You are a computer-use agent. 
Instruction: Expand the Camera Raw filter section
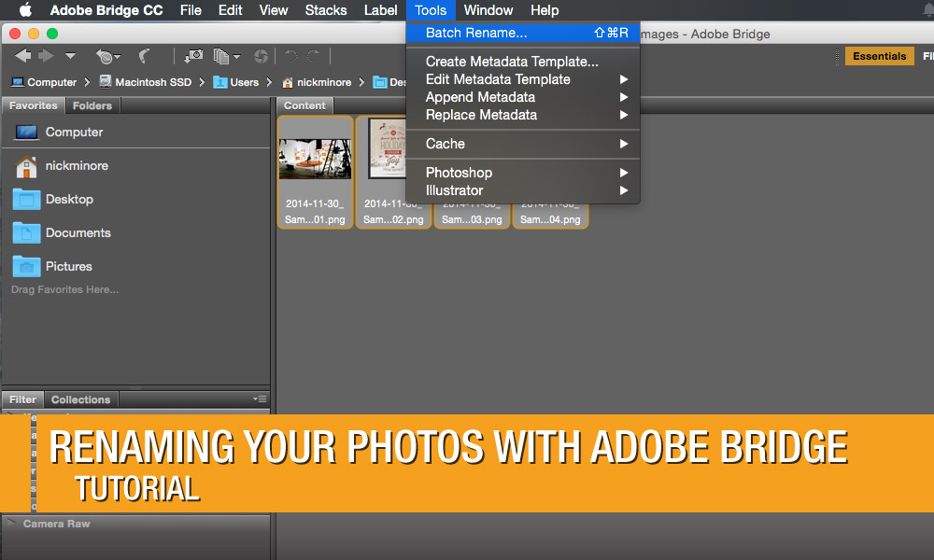(x=10, y=524)
